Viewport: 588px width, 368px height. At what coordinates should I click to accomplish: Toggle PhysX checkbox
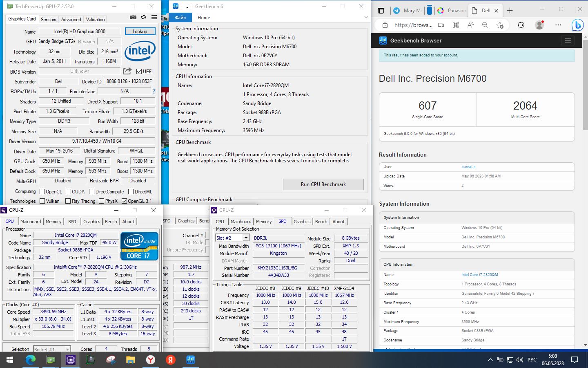tap(101, 201)
